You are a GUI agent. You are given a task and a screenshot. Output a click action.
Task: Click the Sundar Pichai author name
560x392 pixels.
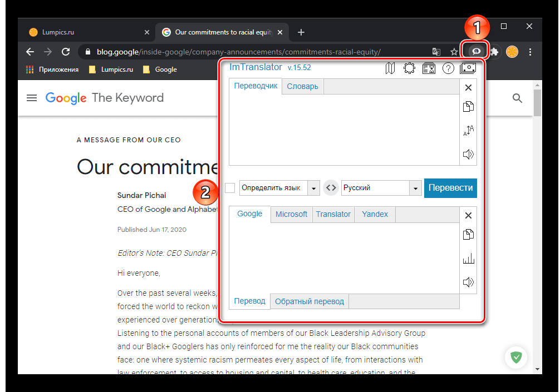click(142, 196)
